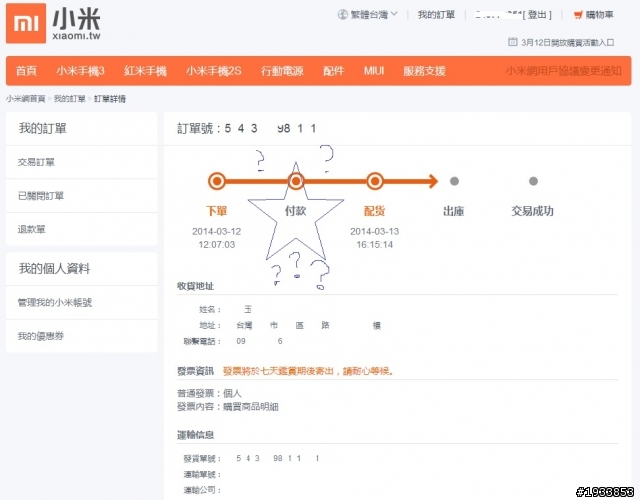Click the 交易成功 grey step dot

click(x=533, y=181)
